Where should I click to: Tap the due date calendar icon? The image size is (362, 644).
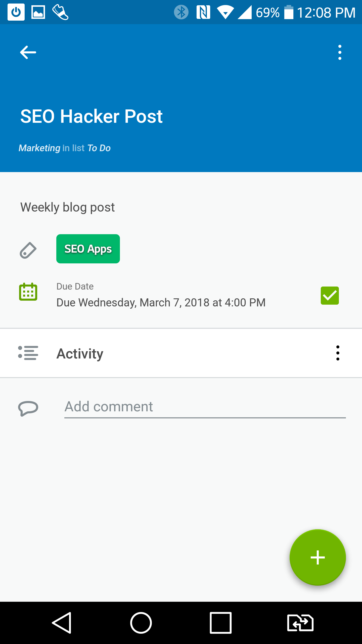[x=28, y=292]
